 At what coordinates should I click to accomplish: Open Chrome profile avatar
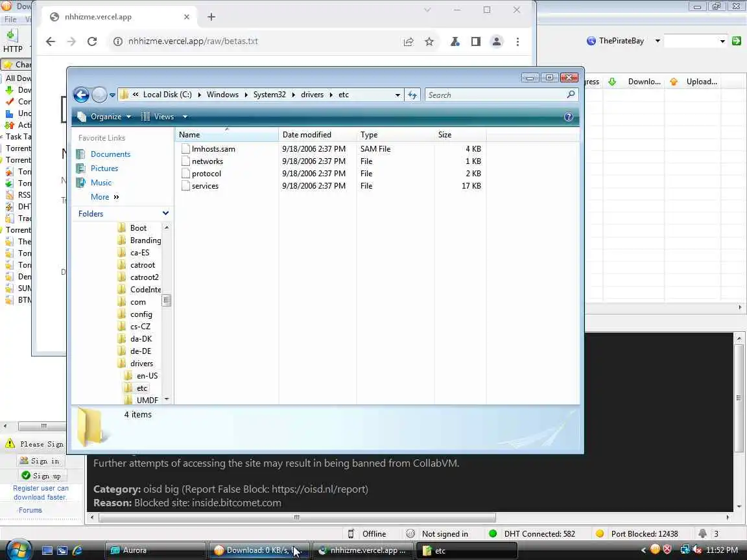[x=497, y=41]
